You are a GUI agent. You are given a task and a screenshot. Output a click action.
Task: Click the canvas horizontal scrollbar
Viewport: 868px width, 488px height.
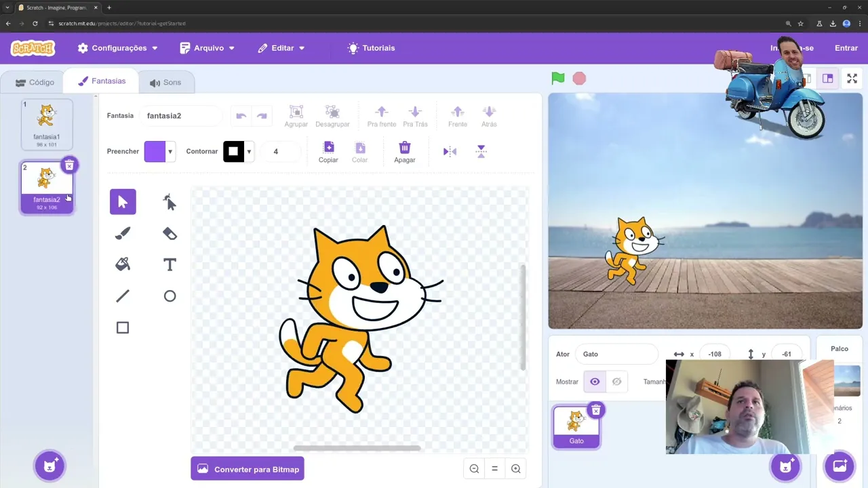(x=357, y=448)
